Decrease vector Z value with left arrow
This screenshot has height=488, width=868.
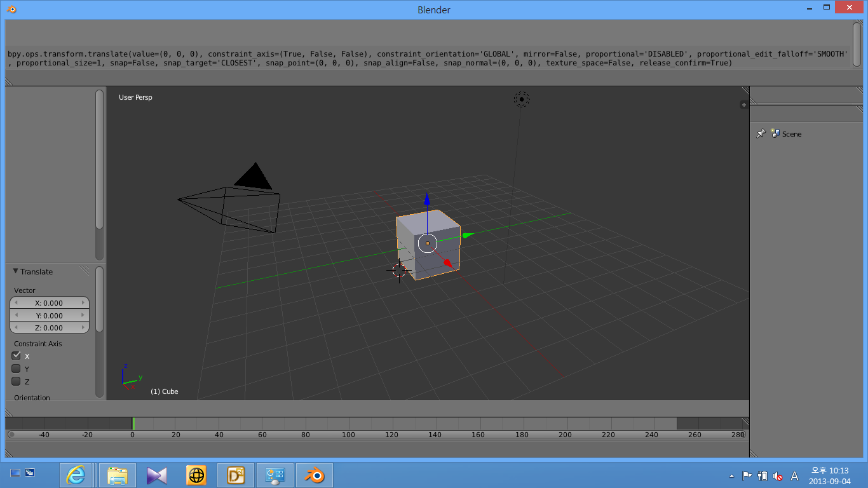click(x=16, y=328)
